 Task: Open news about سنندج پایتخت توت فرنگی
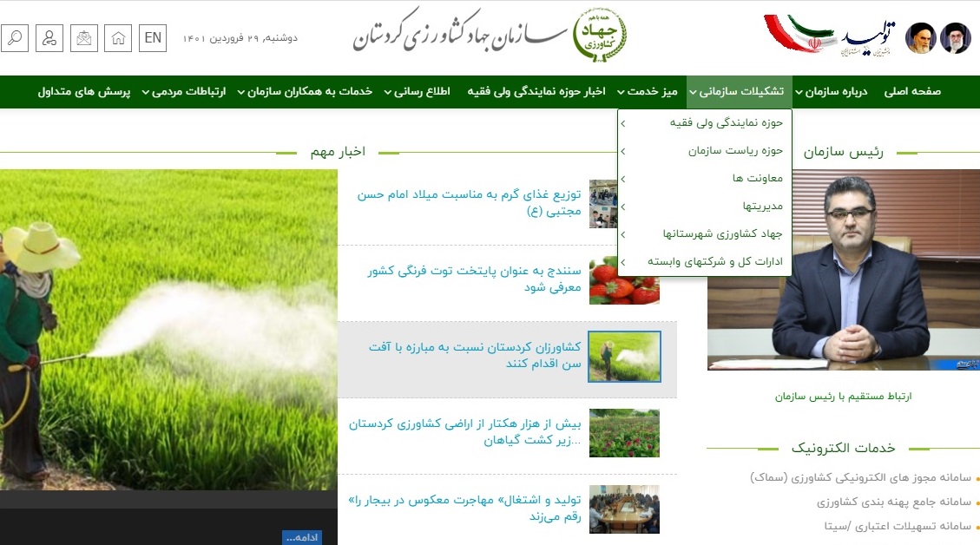[x=474, y=279]
